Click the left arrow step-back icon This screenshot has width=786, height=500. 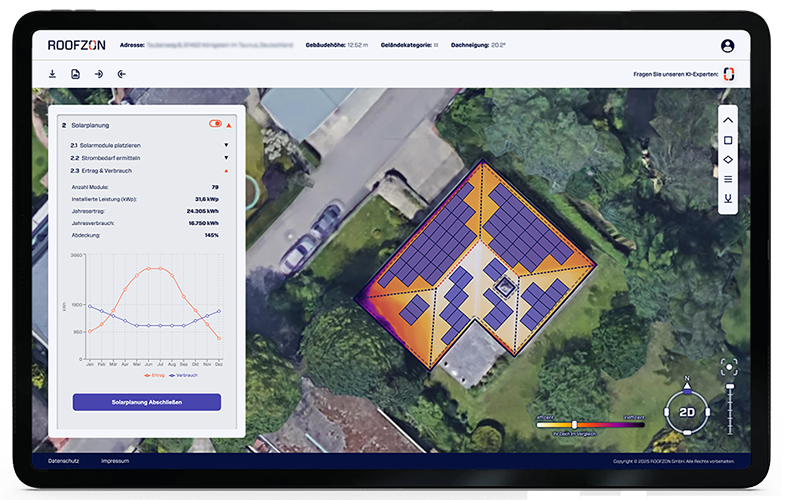(x=121, y=74)
